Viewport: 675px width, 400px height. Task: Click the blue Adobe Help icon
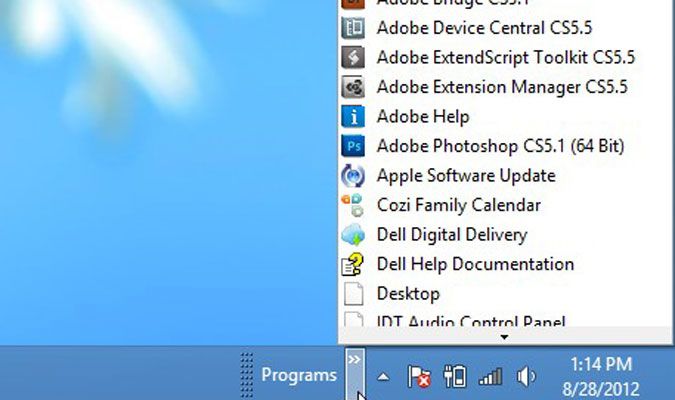tap(353, 116)
